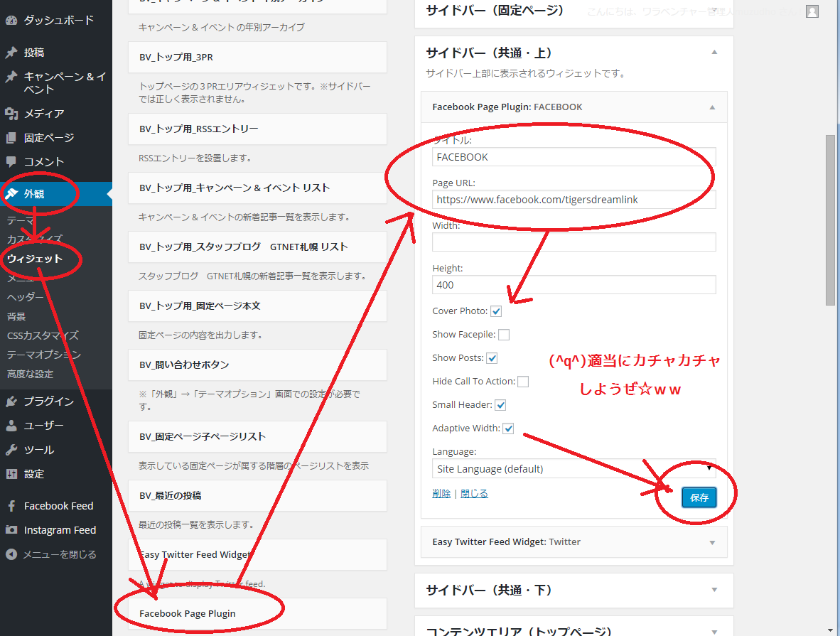The width and height of the screenshot is (840, 636).
Task: Select the BV_固定ページ子ページリスト widget
Action: [x=258, y=437]
